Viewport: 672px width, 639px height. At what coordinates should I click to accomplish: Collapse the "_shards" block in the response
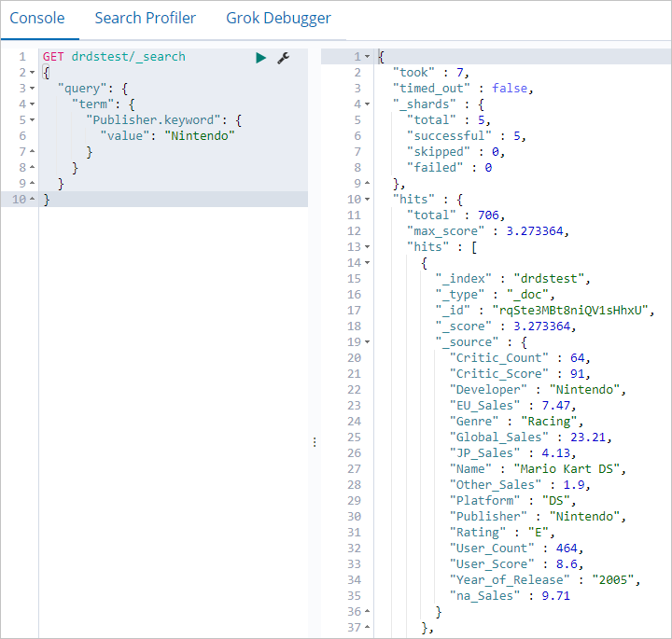click(x=368, y=104)
